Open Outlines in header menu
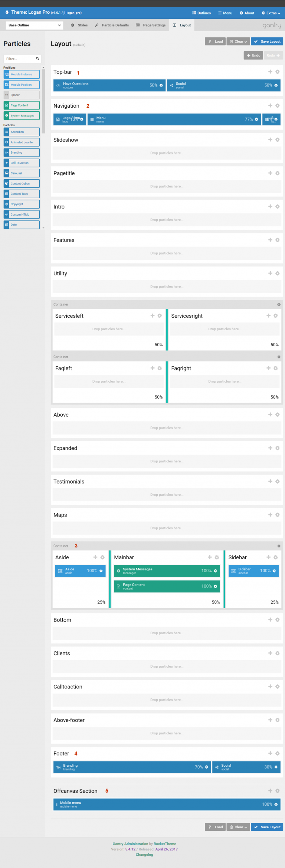Viewport: 285px width, 868px height. (202, 13)
